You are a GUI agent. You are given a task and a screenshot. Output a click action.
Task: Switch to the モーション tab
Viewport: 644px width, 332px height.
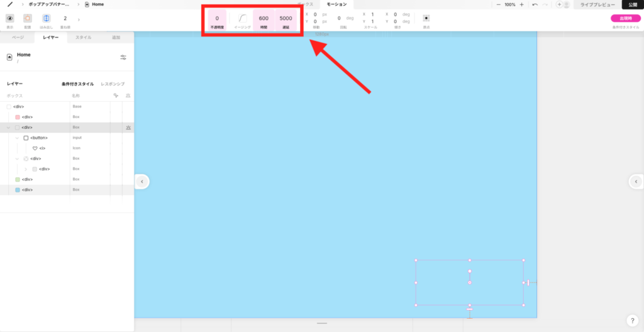pos(337,4)
